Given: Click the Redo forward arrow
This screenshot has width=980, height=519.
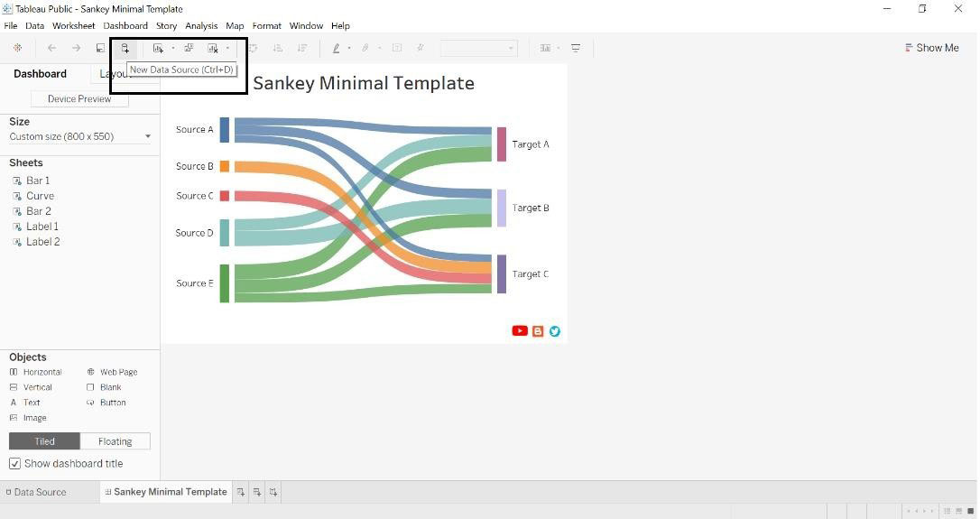Looking at the screenshot, I should click(x=76, y=48).
